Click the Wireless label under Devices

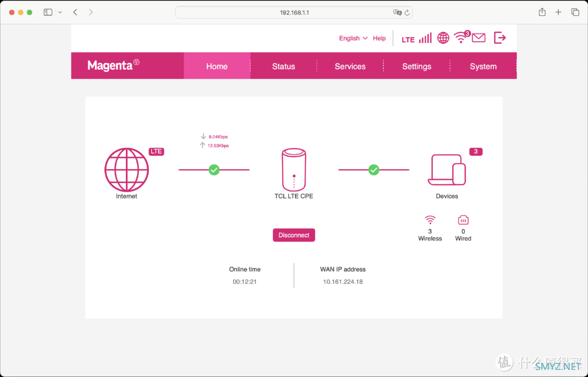pyautogui.click(x=430, y=238)
